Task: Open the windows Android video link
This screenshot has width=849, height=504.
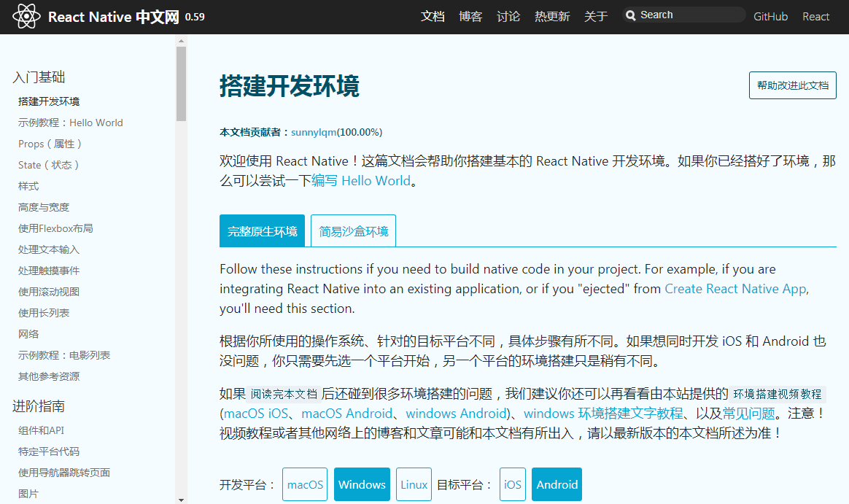Action: coord(456,414)
